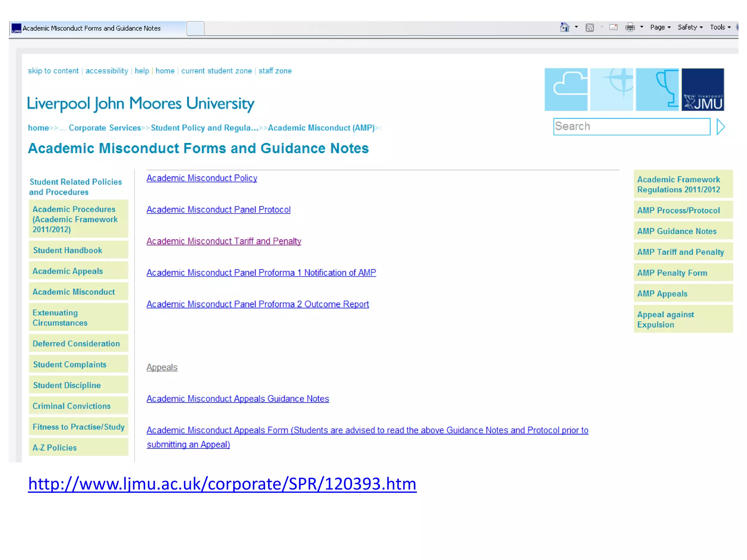This screenshot has width=747, height=560.
Task: Open Extenuating Circumstances sidebar item
Action: (x=78, y=318)
